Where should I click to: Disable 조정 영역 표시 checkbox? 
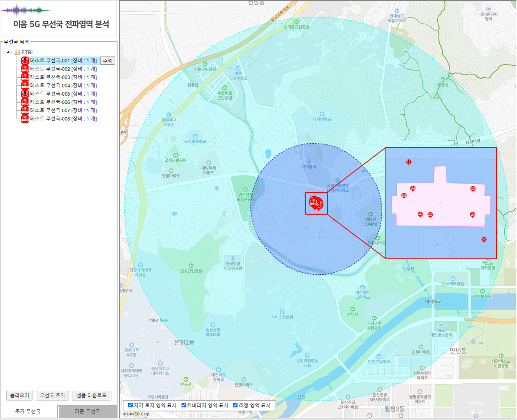point(235,405)
